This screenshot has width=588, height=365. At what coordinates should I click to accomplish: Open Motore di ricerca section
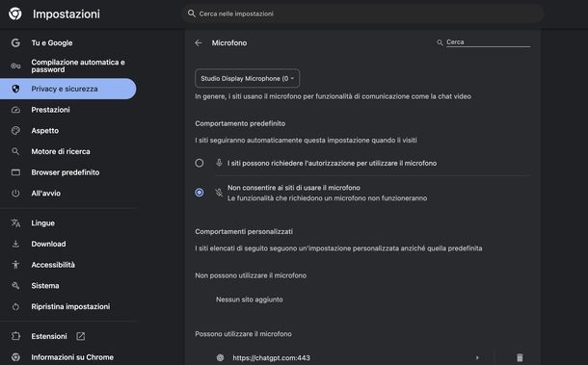(68, 151)
